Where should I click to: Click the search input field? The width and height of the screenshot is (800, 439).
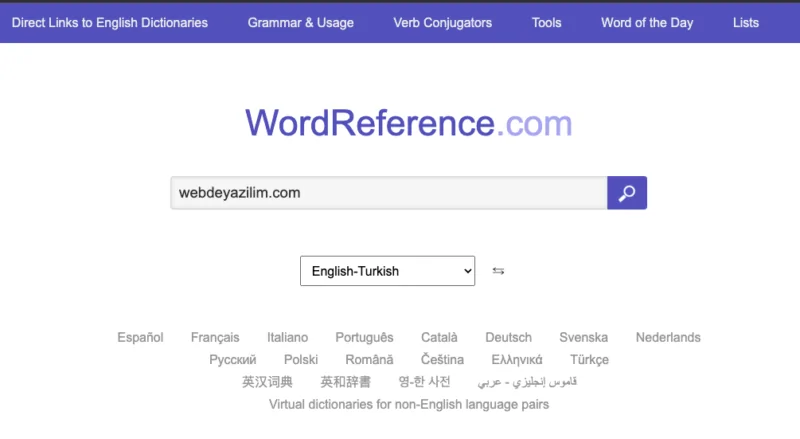point(389,193)
